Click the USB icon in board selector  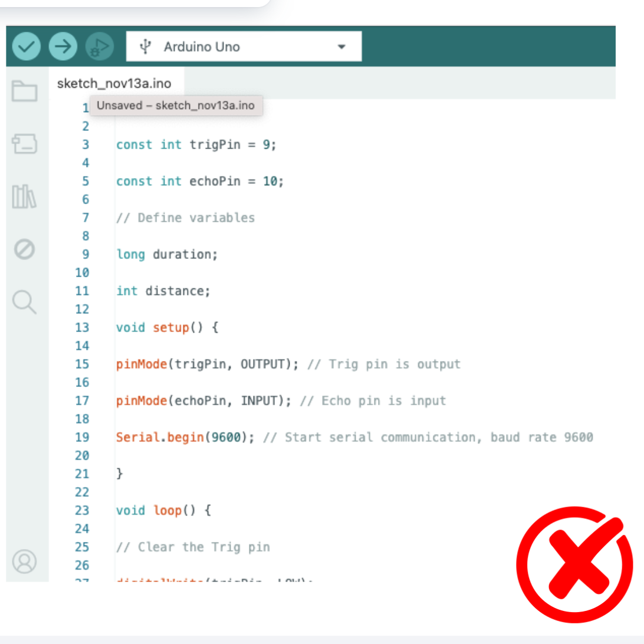(x=145, y=47)
